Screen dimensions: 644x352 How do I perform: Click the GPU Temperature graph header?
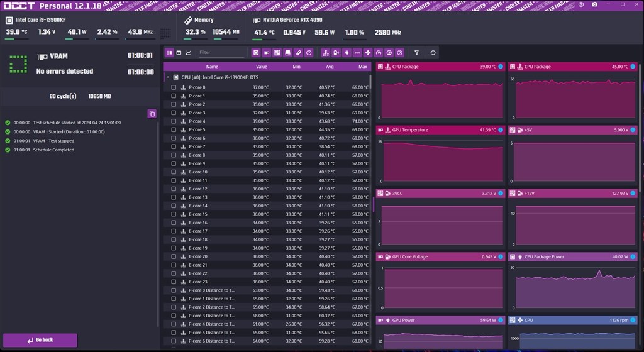(440, 130)
